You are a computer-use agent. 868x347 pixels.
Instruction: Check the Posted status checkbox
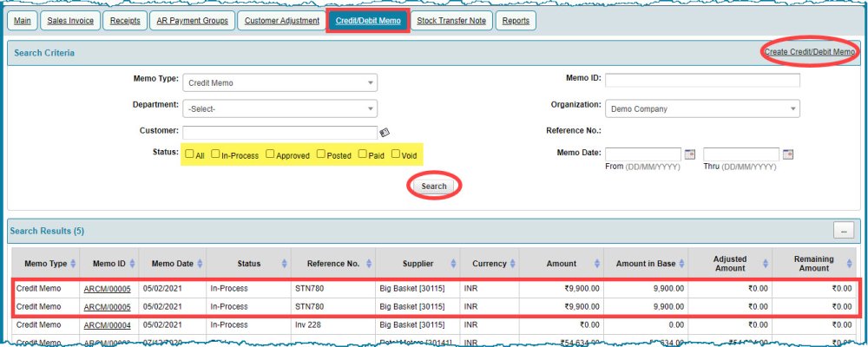[320, 154]
